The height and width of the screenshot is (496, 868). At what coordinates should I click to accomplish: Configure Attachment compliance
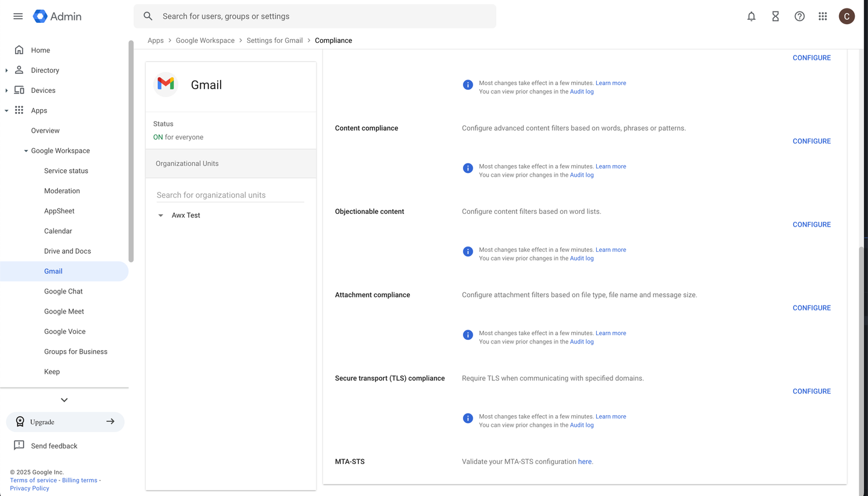811,307
